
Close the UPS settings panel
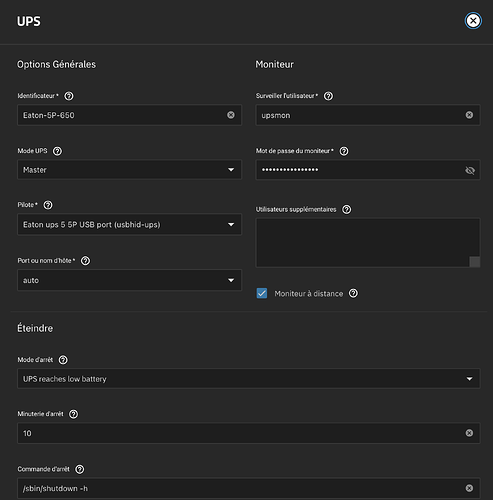click(473, 21)
